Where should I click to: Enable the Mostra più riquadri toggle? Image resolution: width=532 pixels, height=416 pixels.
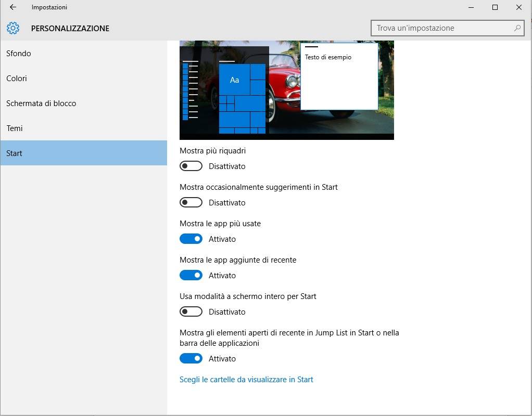(x=191, y=166)
